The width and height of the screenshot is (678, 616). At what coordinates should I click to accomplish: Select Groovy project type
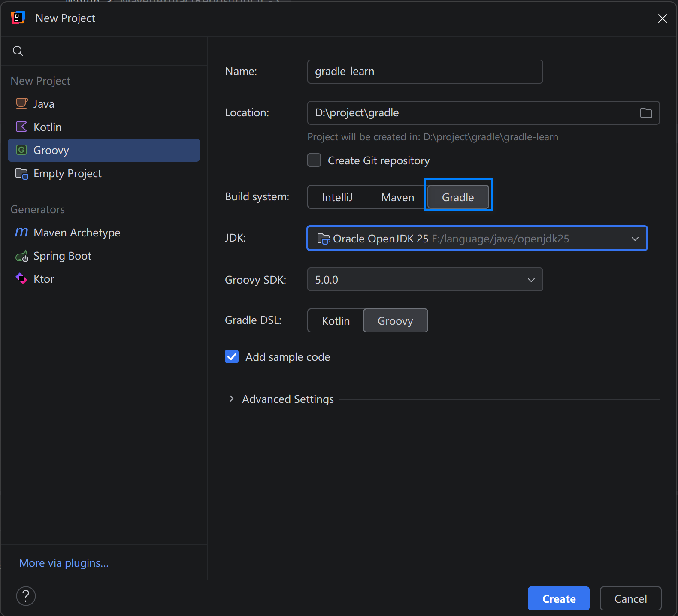coord(104,150)
